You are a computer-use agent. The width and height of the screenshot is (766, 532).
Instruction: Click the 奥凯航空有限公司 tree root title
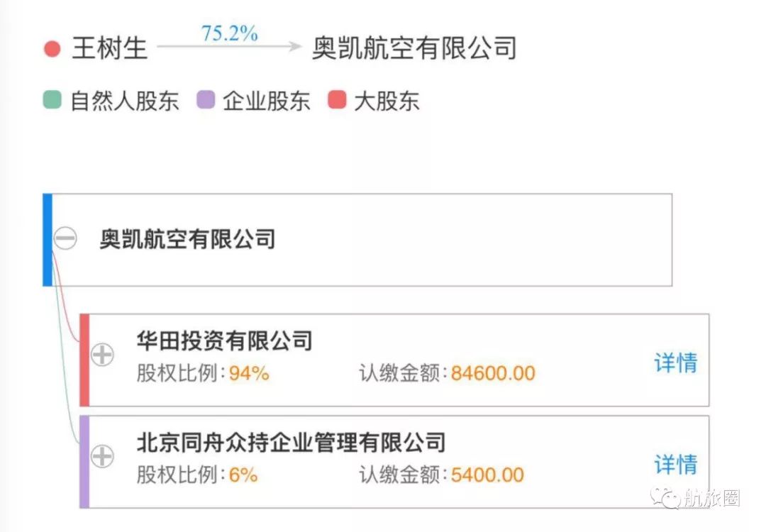pos(187,239)
